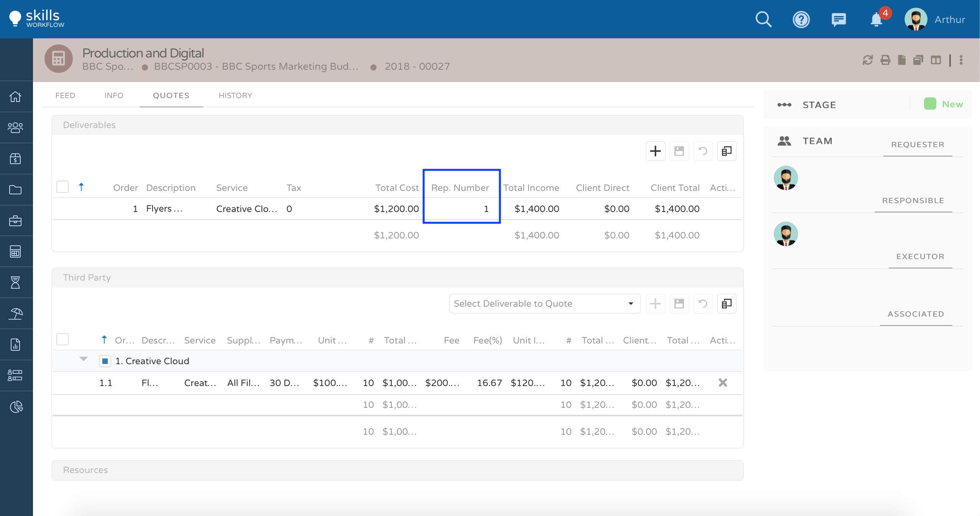The width and height of the screenshot is (980, 516).
Task: Collapse the Deliverables section header
Action: click(x=397, y=125)
